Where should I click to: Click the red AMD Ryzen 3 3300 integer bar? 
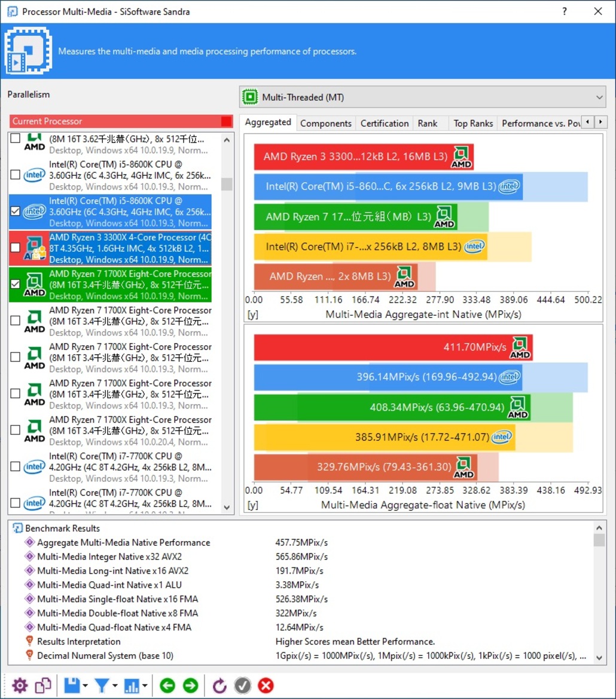364,157
